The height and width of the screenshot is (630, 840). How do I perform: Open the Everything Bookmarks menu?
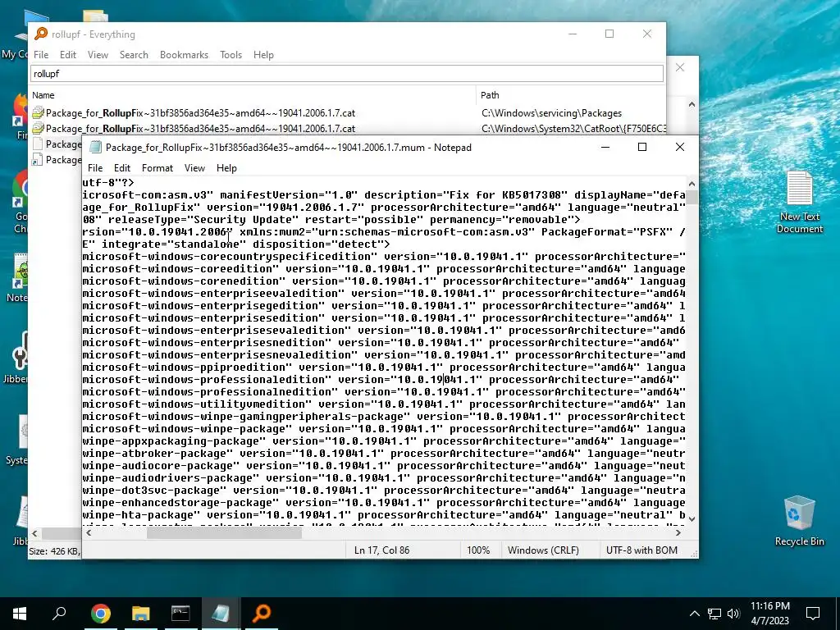click(x=184, y=55)
